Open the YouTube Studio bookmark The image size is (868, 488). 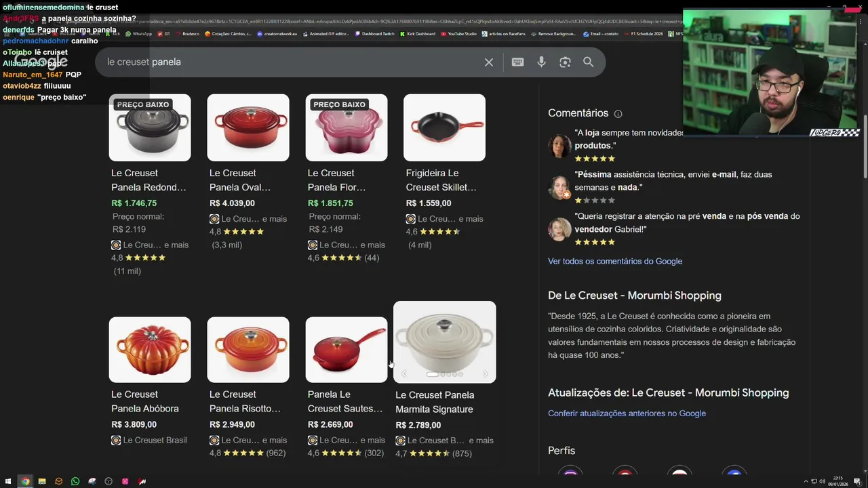pyautogui.click(x=458, y=34)
